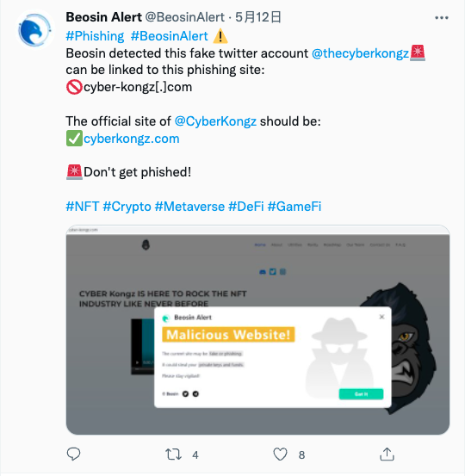Follow the cyberkongz.com link

pos(132,139)
